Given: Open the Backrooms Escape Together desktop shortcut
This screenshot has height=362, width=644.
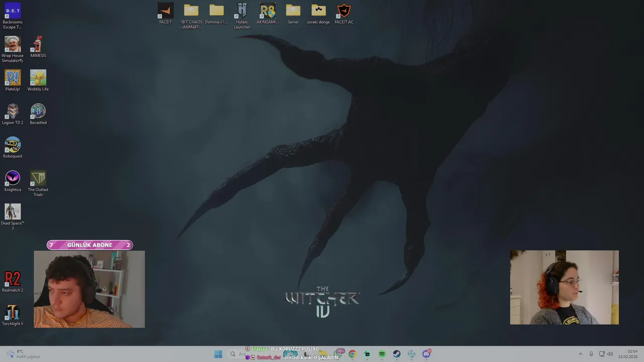Looking at the screenshot, I should tap(13, 16).
